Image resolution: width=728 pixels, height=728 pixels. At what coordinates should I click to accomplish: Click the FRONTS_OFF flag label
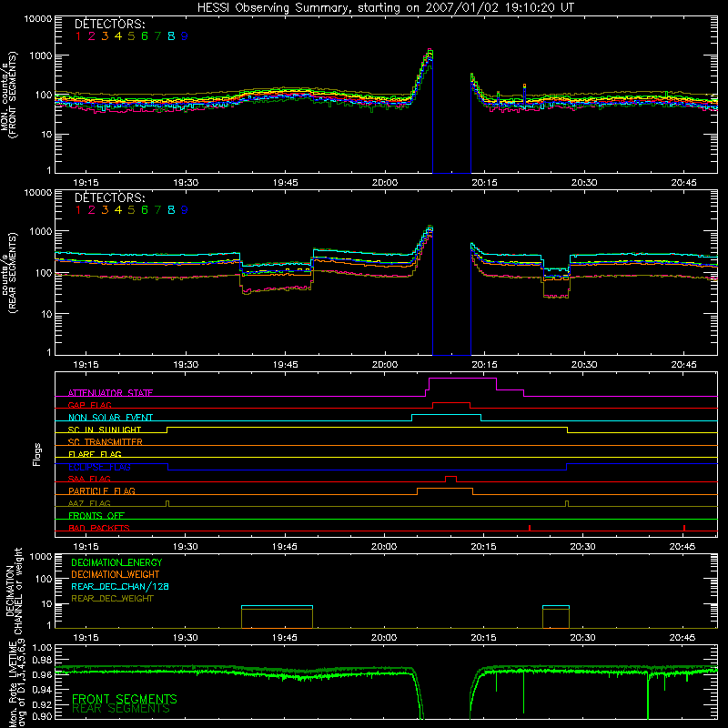(x=96, y=515)
